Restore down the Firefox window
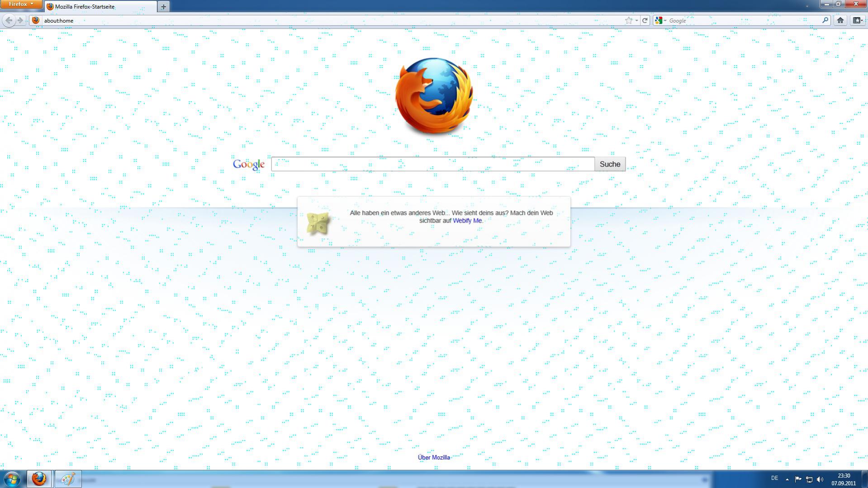The height and width of the screenshot is (488, 868). pyautogui.click(x=838, y=4)
